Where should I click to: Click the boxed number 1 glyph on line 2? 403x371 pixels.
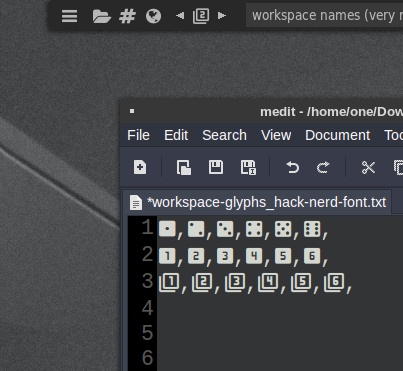167,256
